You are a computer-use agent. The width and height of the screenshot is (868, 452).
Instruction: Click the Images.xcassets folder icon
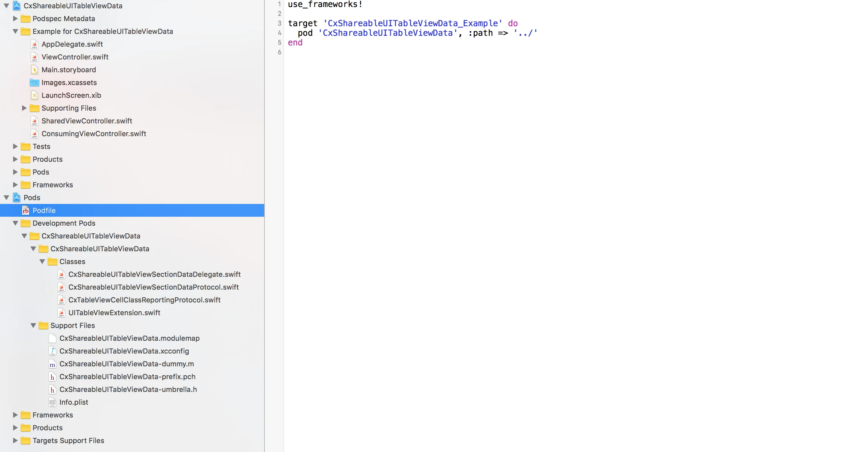pyautogui.click(x=34, y=82)
